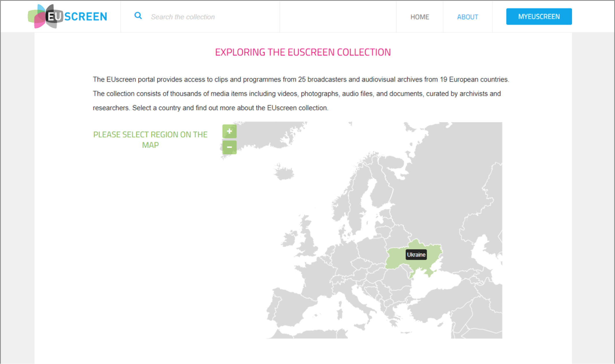The image size is (615, 364).
Task: Go to the Home page
Action: (x=420, y=17)
